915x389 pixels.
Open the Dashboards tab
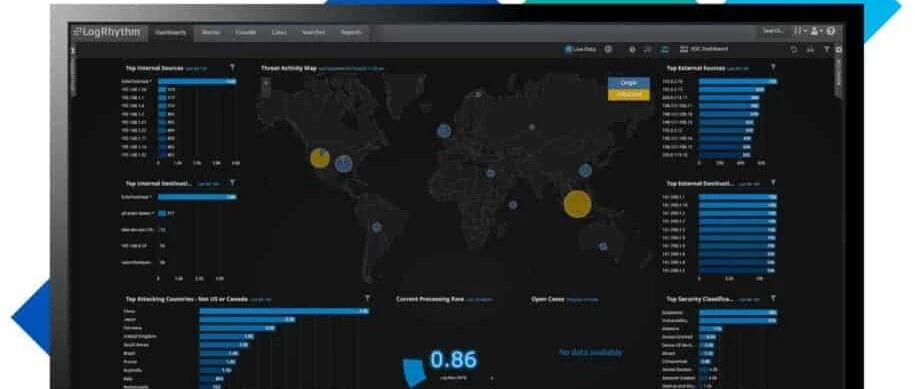tap(170, 33)
